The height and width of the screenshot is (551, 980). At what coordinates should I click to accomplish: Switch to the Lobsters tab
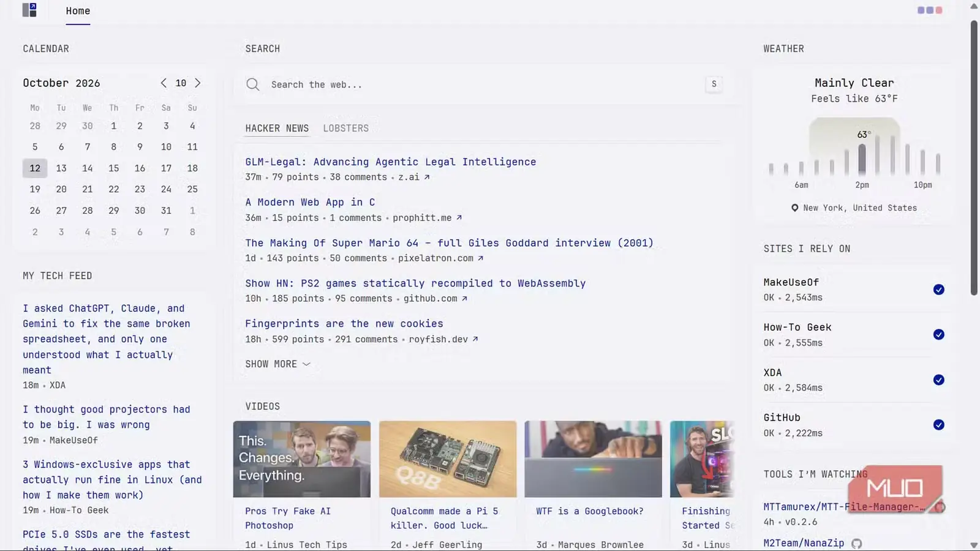pos(346,128)
